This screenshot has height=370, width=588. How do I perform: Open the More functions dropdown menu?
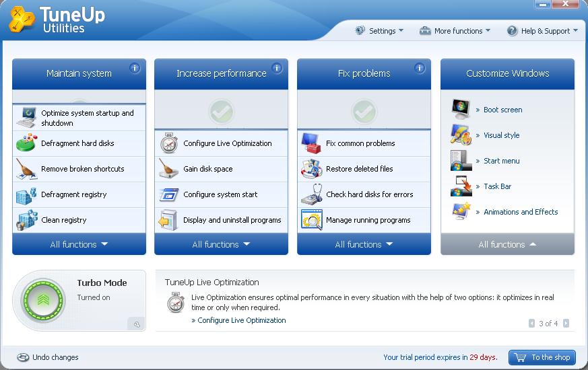pyautogui.click(x=455, y=31)
